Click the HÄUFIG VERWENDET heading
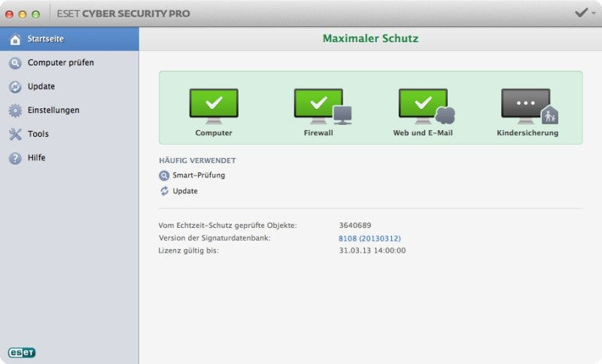The image size is (602, 364). (197, 160)
